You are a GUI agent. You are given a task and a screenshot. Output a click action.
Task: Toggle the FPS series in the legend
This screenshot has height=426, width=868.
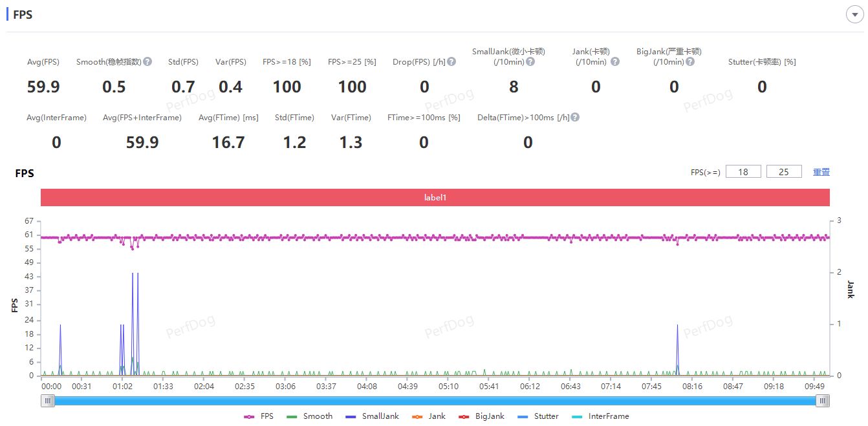[x=259, y=416]
